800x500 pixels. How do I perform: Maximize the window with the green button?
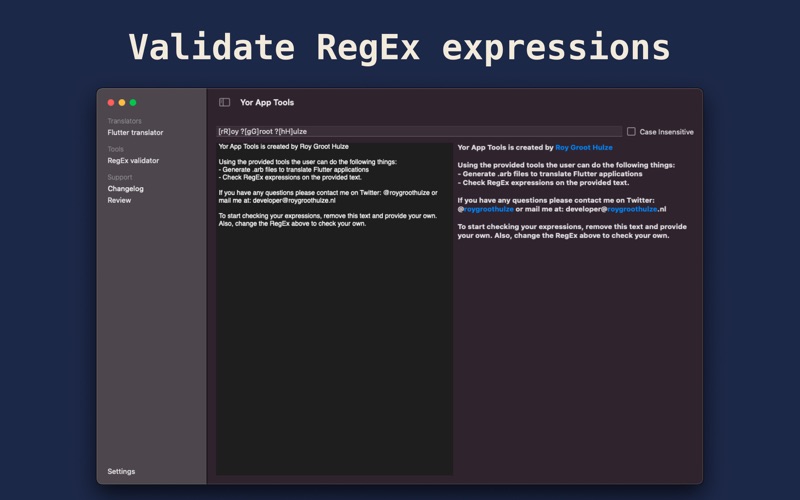click(x=133, y=102)
